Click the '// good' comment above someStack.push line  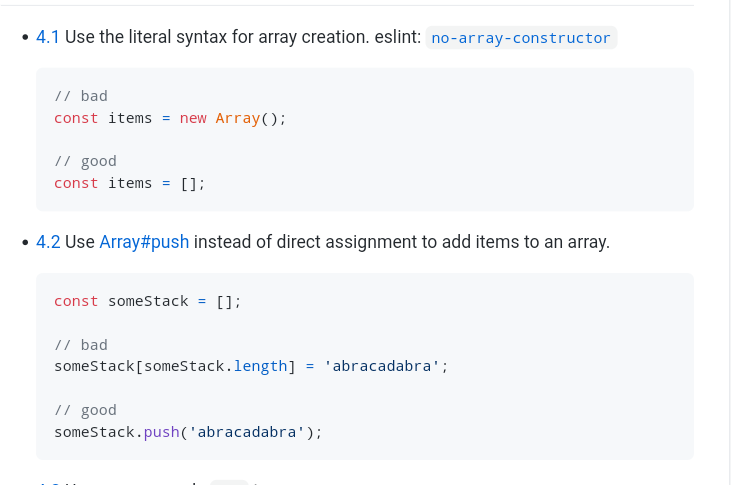[x=85, y=410]
